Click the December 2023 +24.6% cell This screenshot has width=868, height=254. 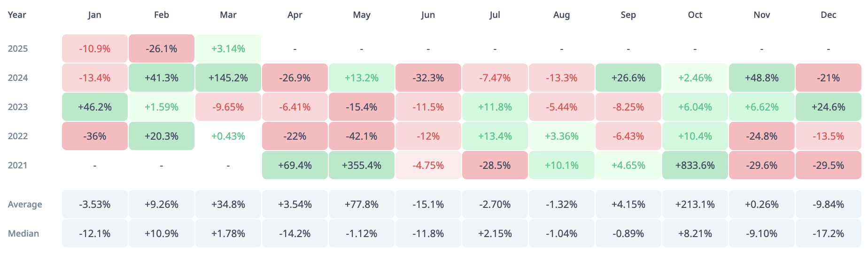point(829,107)
